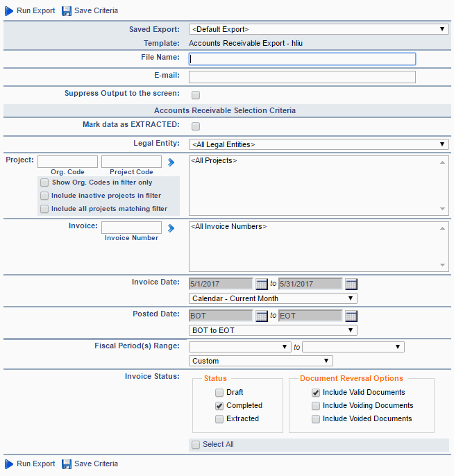Image resolution: width=454 pixels, height=476 pixels.
Task: Uncheck the Completed status checkbox
Action: (x=219, y=405)
